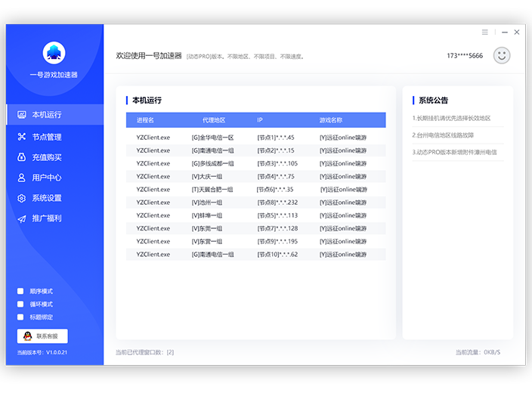Click the 联系客服 button
Image resolution: width=532 pixels, height=399 pixels.
click(42, 336)
